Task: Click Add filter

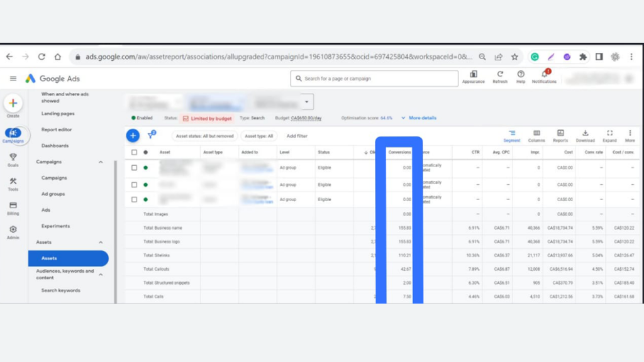Action: pyautogui.click(x=297, y=136)
